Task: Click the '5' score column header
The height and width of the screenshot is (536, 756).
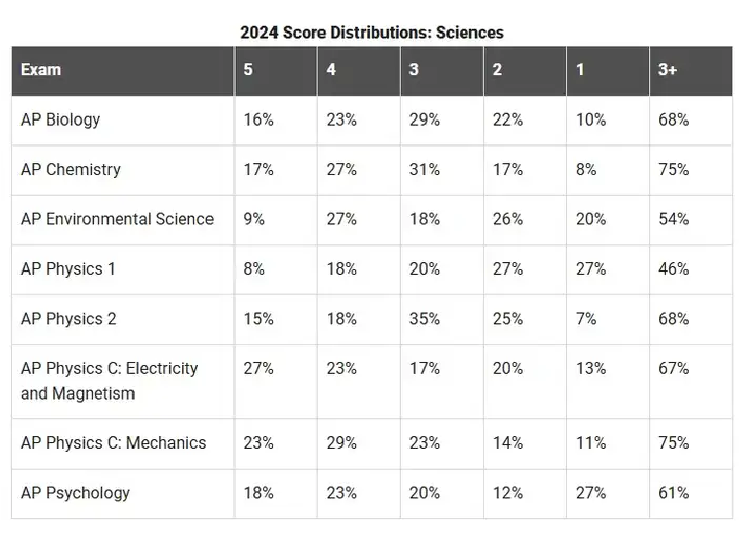Action: click(x=248, y=69)
